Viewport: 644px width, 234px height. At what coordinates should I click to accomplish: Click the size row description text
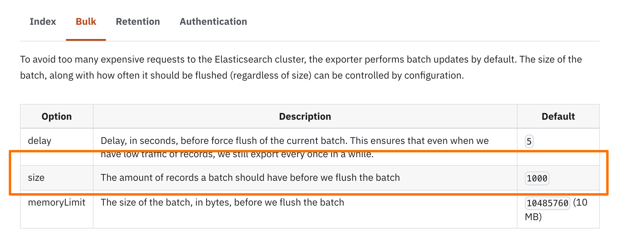(250, 177)
